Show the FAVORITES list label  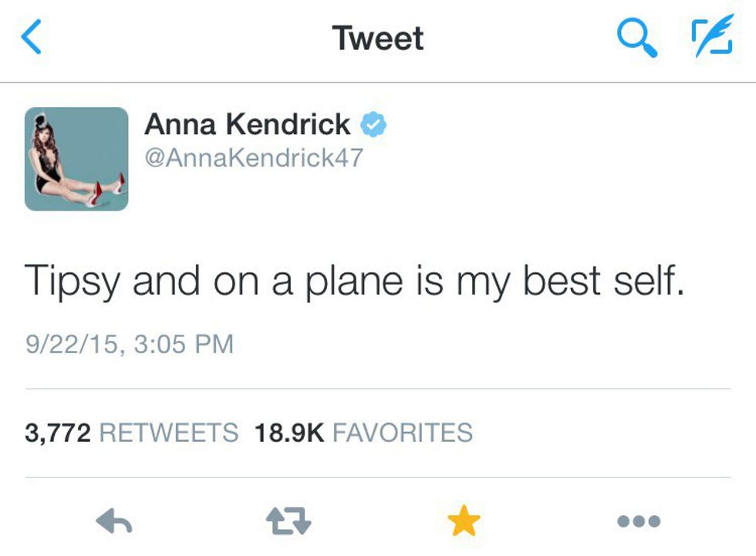pos(402,433)
